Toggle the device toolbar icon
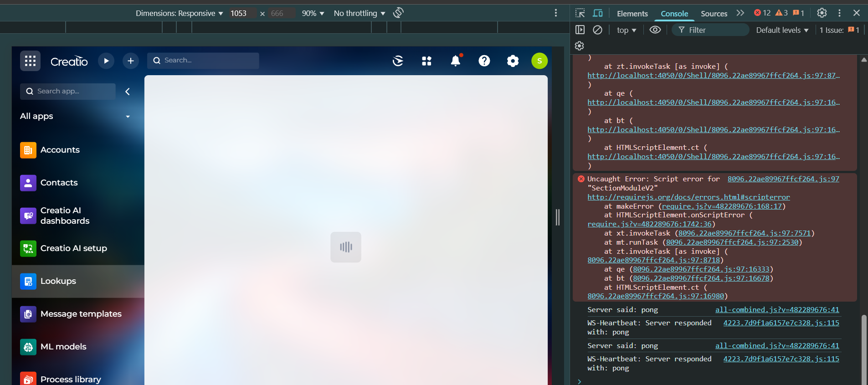Image resolution: width=868 pixels, height=385 pixels. point(598,13)
